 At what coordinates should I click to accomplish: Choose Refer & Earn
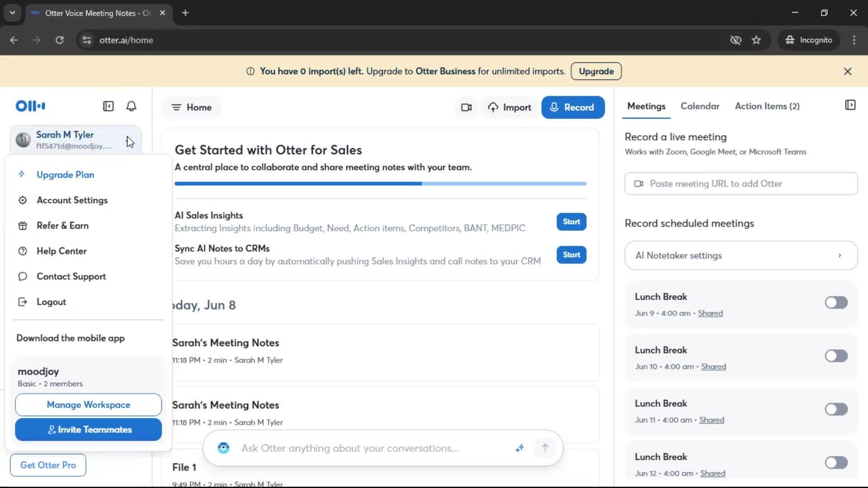point(62,225)
